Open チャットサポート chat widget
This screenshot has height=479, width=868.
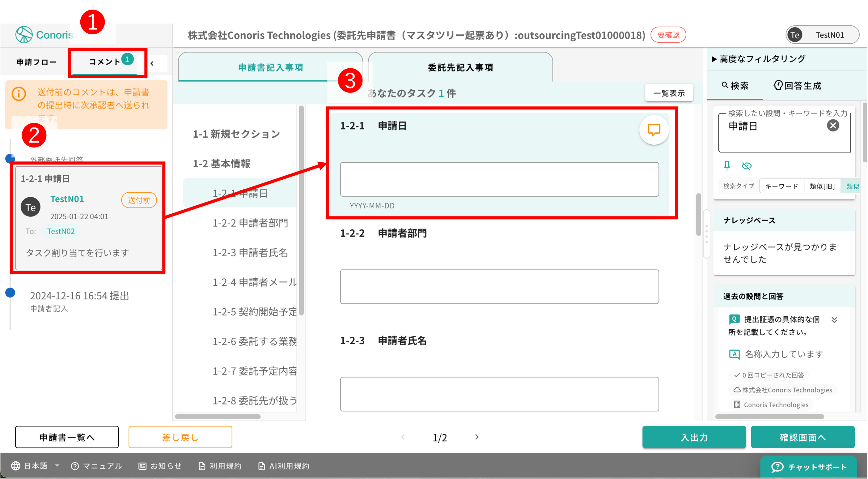(808, 467)
